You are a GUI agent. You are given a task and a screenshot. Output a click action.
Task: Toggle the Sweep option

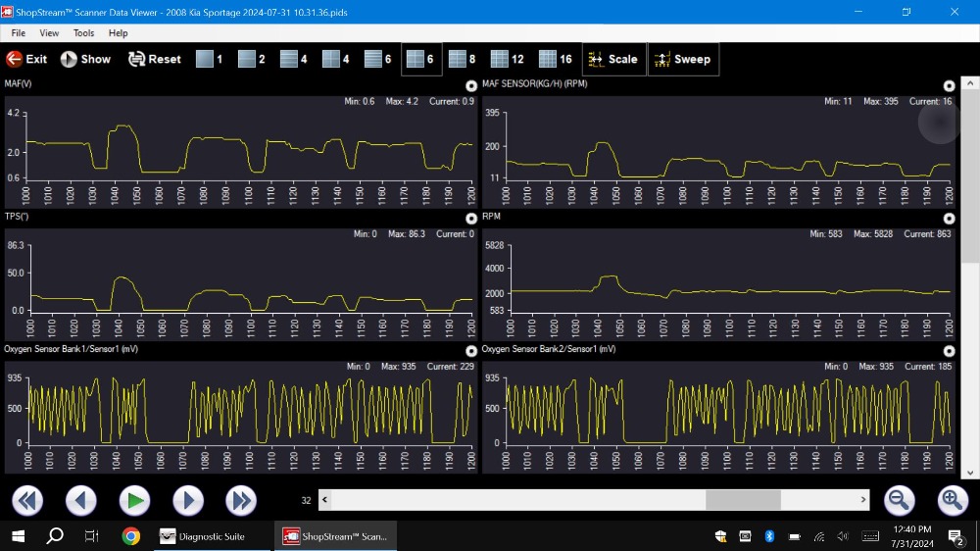click(682, 59)
